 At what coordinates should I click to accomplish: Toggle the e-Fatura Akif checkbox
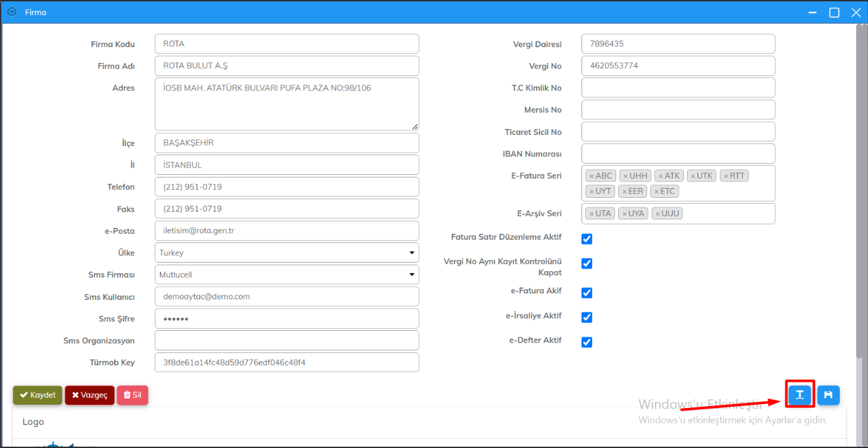coord(587,293)
